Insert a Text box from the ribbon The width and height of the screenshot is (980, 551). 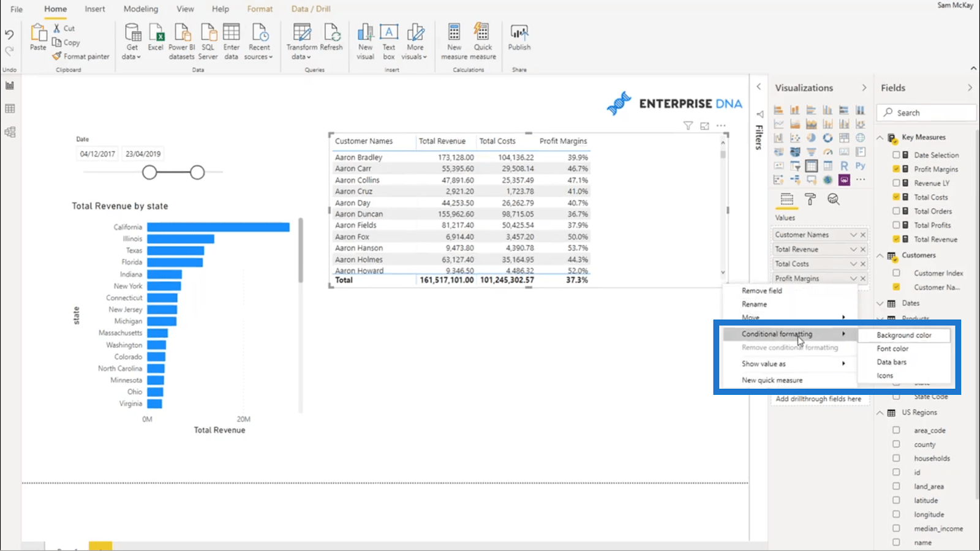[389, 42]
